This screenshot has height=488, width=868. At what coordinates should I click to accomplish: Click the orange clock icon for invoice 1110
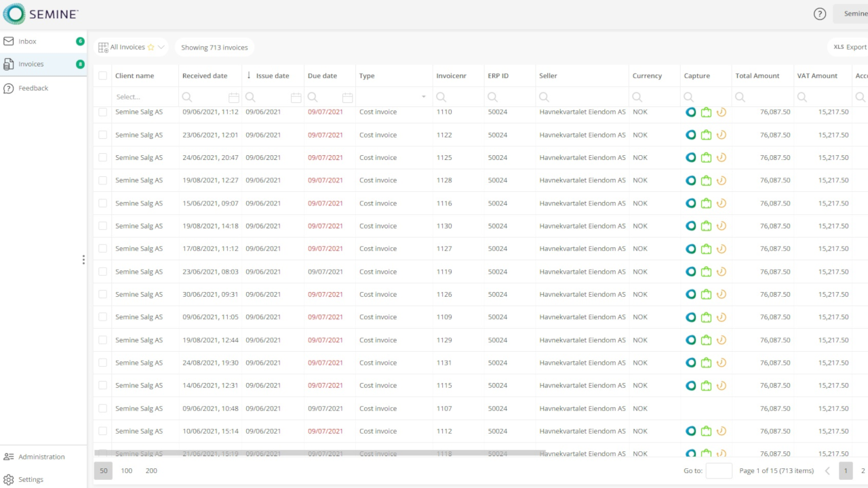coord(722,112)
